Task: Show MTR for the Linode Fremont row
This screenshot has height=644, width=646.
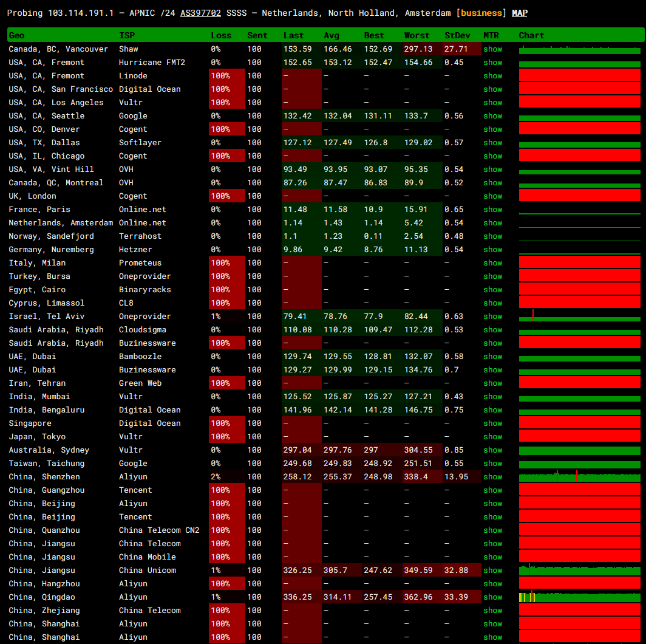Action: point(493,76)
